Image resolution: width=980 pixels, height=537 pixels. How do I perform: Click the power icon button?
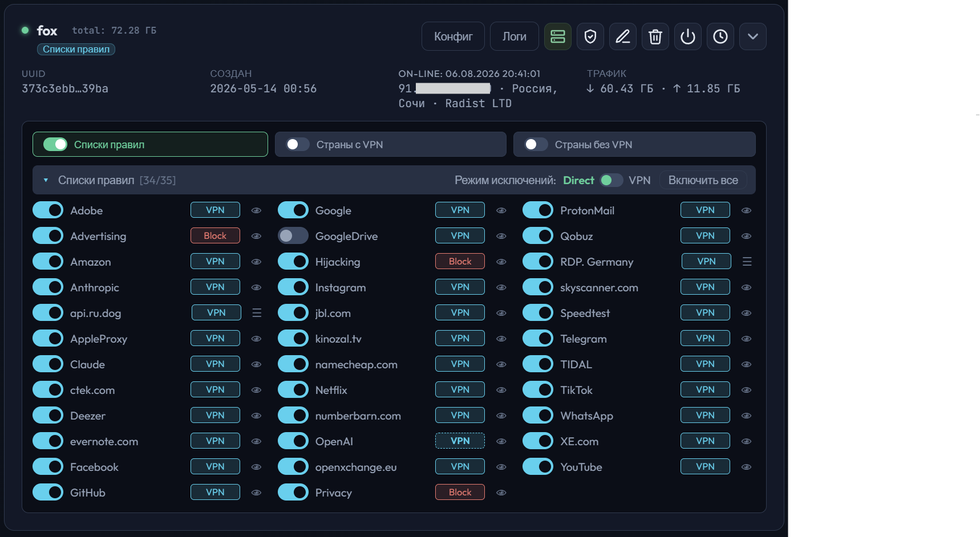coord(687,36)
